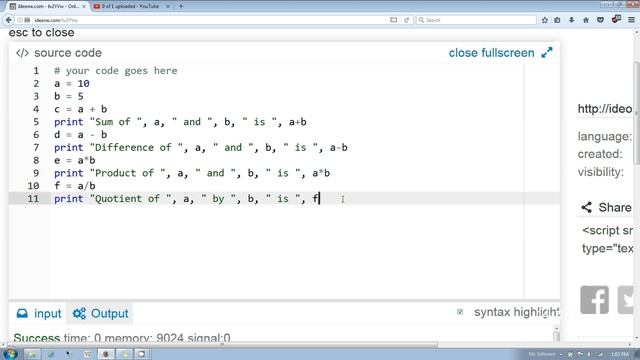Click the line printing "Quotient of"

pos(187,199)
